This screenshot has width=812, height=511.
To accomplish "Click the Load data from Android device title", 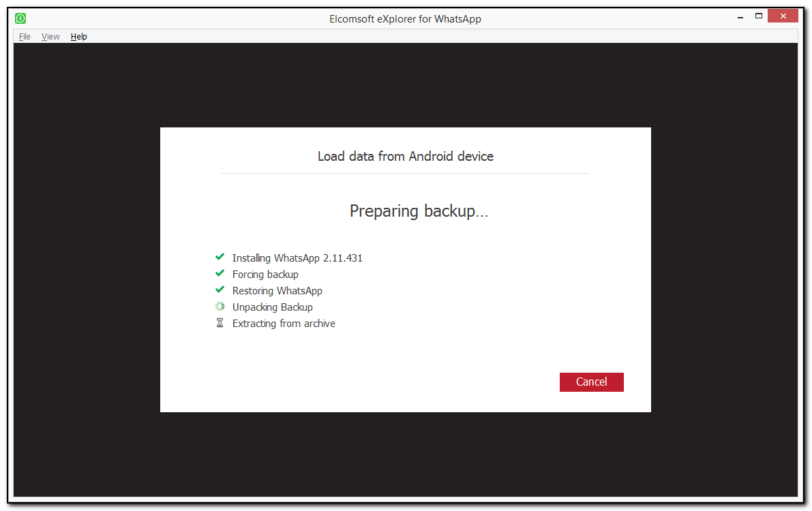I will pos(405,156).
